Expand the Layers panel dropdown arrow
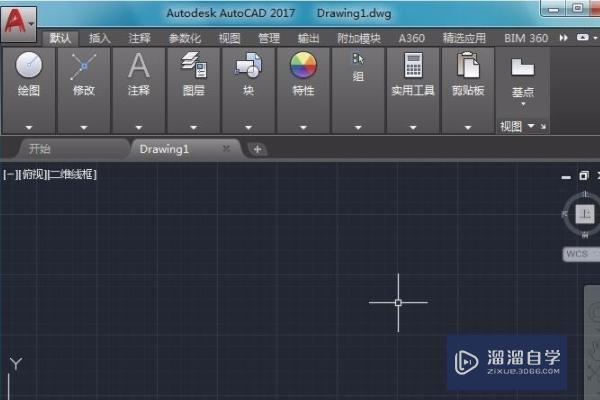The width and height of the screenshot is (600, 400). click(194, 127)
